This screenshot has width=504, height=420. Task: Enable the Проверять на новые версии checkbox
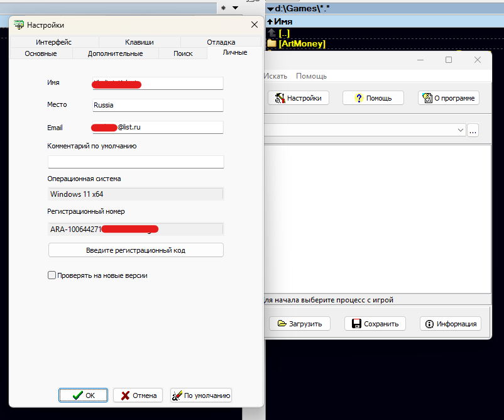52,275
